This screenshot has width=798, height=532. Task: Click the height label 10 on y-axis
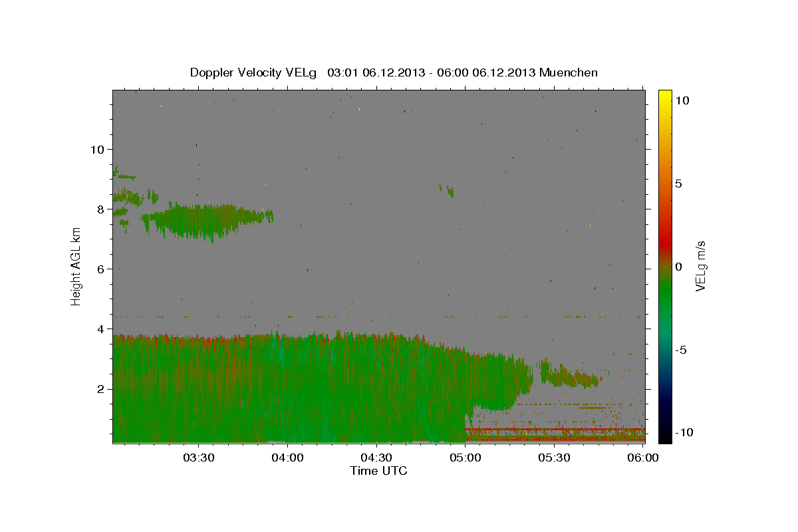96,150
